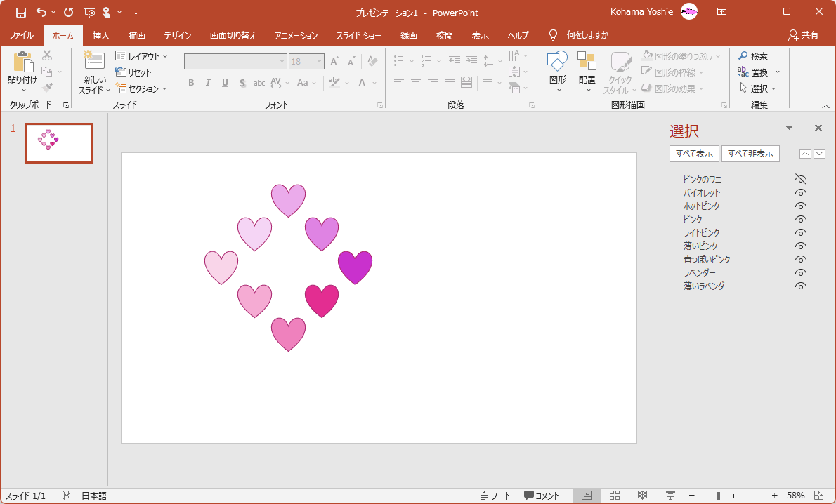Switch to the Animations (アニメーション) tab

[x=296, y=35]
